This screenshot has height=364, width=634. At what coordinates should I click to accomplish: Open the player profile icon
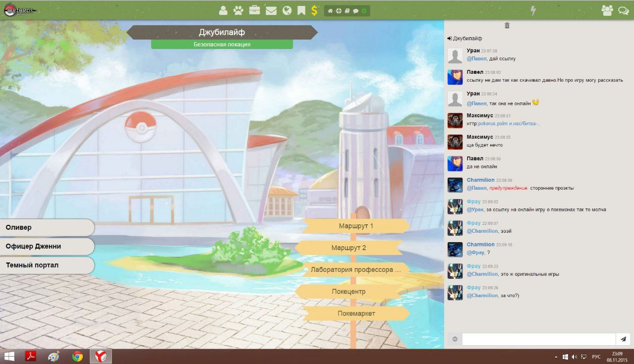coord(224,10)
